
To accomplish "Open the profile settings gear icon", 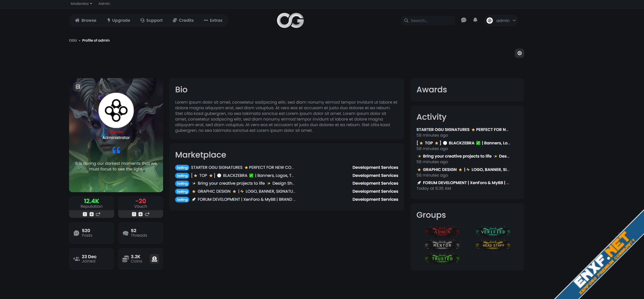I will click(519, 53).
